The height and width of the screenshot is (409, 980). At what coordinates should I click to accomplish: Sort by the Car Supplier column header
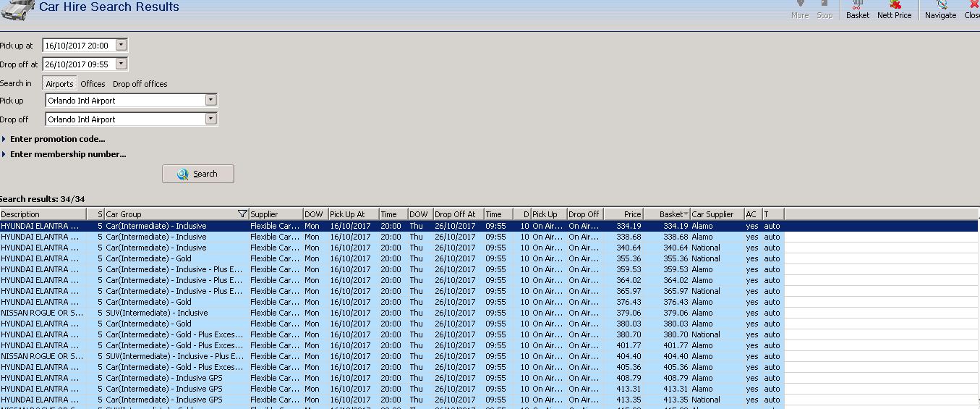[x=717, y=214]
